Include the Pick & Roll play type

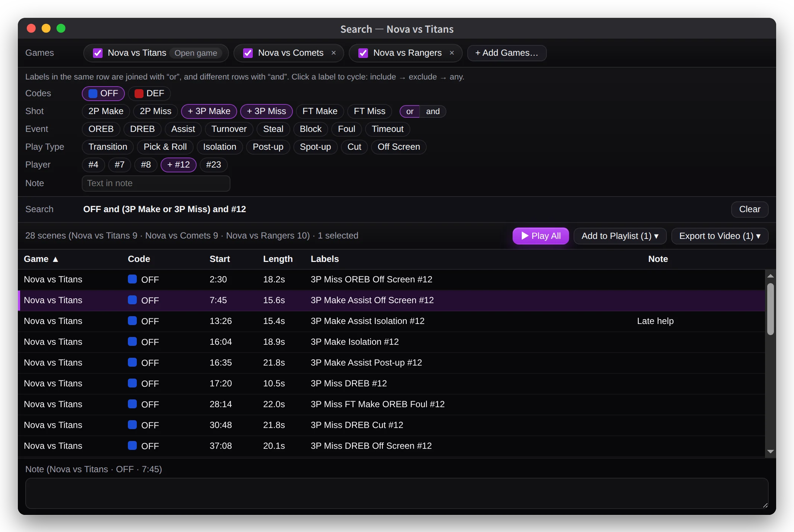click(165, 147)
